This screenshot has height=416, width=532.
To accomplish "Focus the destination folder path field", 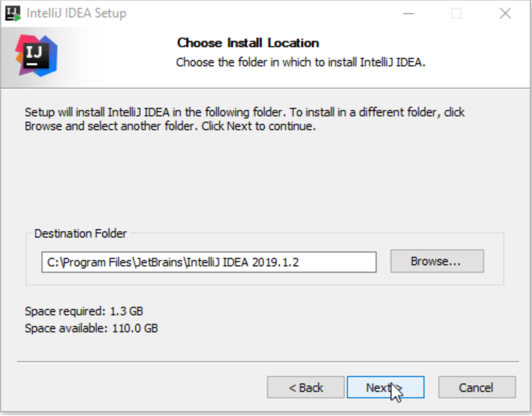I will coord(209,262).
